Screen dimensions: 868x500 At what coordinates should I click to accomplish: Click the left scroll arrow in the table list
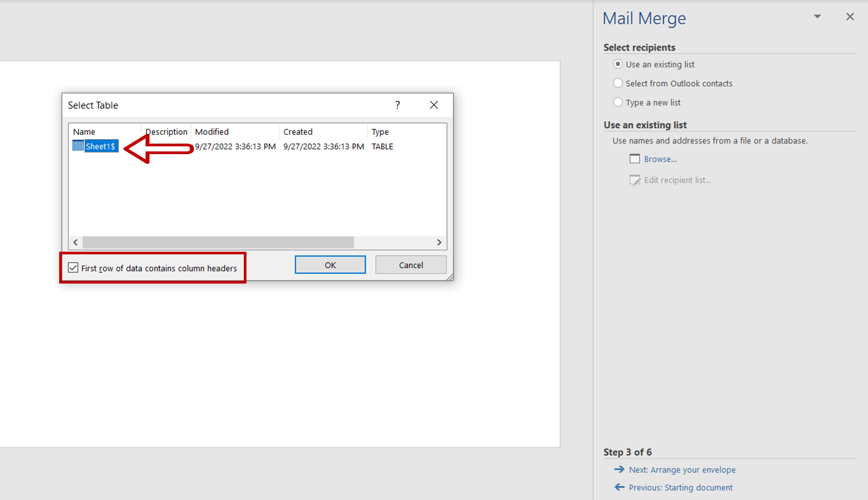point(75,242)
